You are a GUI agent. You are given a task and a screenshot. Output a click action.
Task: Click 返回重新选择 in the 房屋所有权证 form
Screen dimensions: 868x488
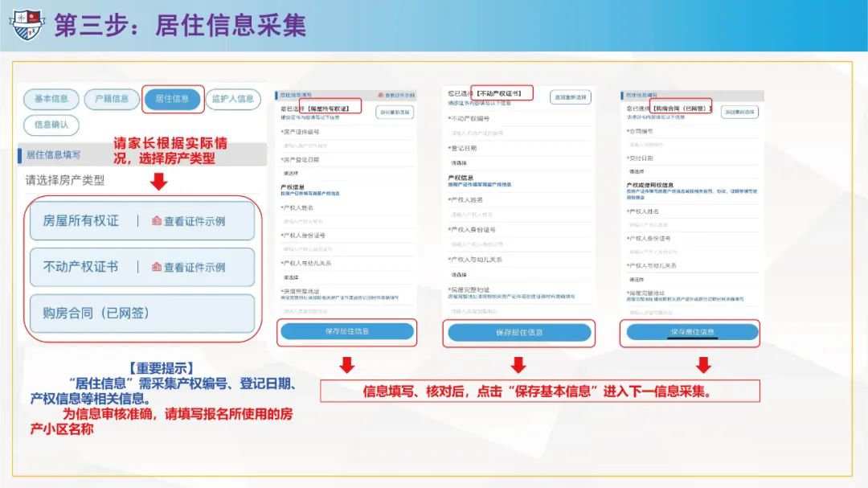pyautogui.click(x=395, y=113)
